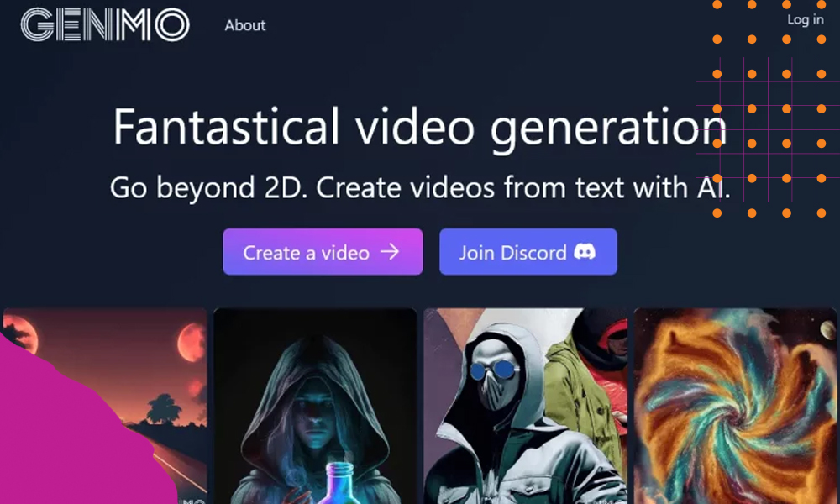Click the Join Discord button

click(528, 252)
